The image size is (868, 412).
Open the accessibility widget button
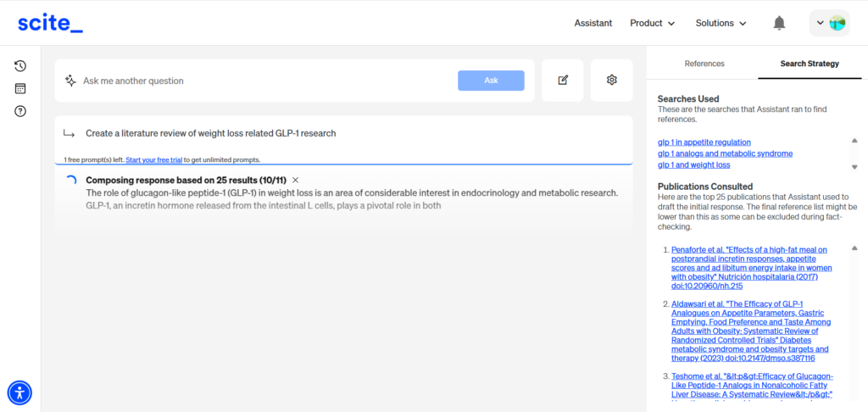(20, 393)
